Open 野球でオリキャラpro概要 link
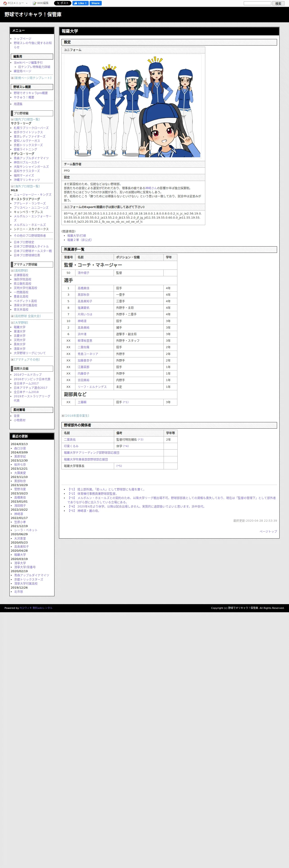289x868 pixels. coord(31,93)
